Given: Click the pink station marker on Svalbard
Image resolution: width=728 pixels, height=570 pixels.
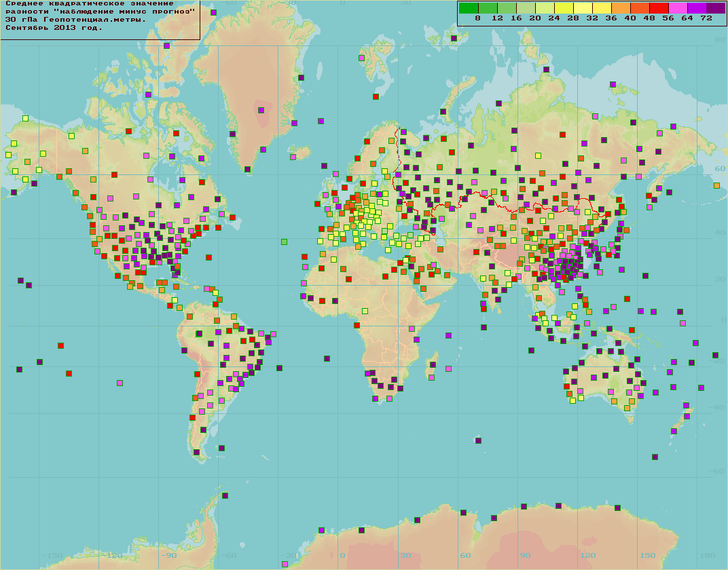Looking at the screenshot, I should click(x=362, y=58).
